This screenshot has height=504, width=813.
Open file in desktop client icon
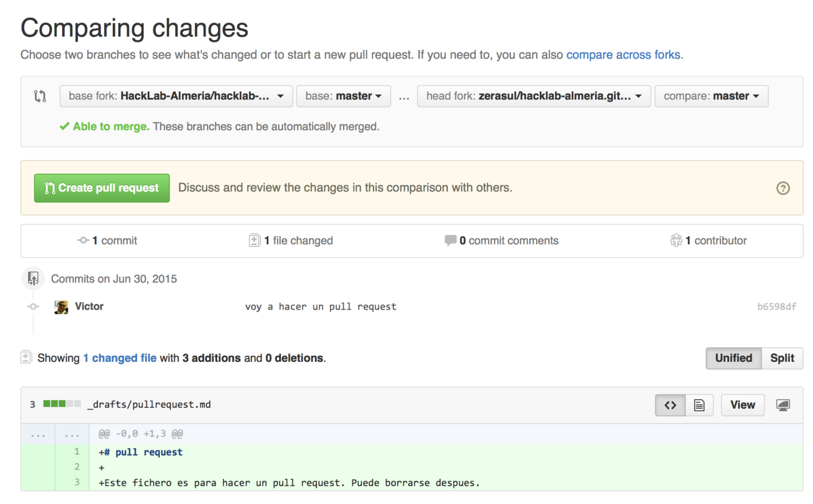783,405
